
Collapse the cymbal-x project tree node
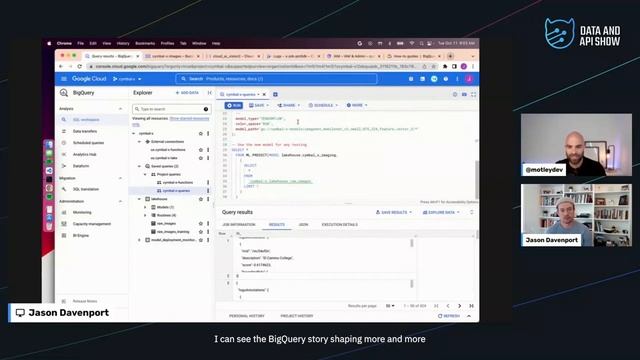(133, 133)
